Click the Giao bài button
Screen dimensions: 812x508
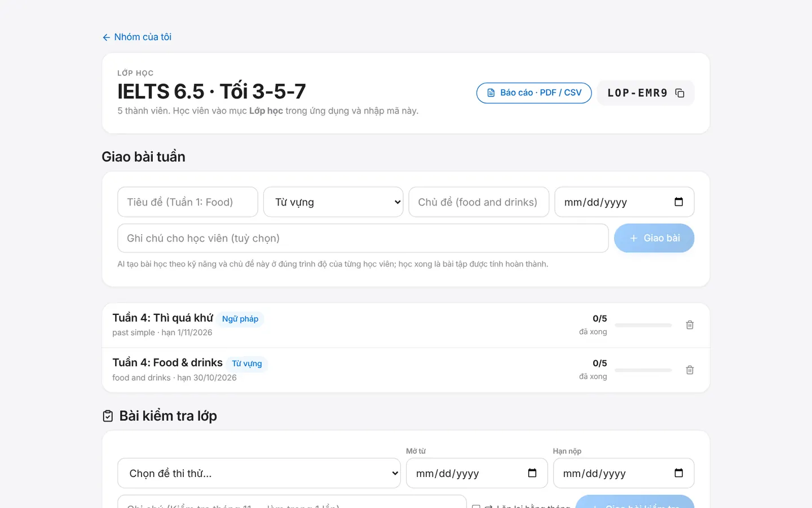[x=654, y=238]
